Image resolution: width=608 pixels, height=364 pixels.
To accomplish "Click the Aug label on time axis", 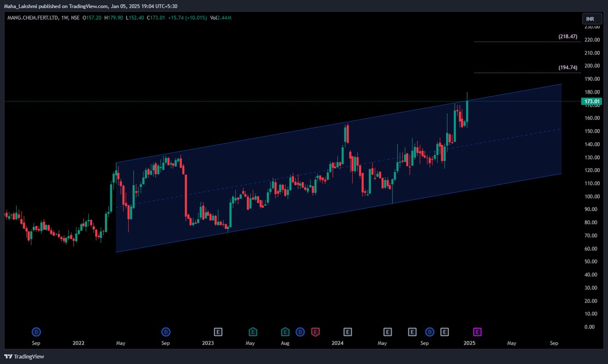I will point(285,343).
